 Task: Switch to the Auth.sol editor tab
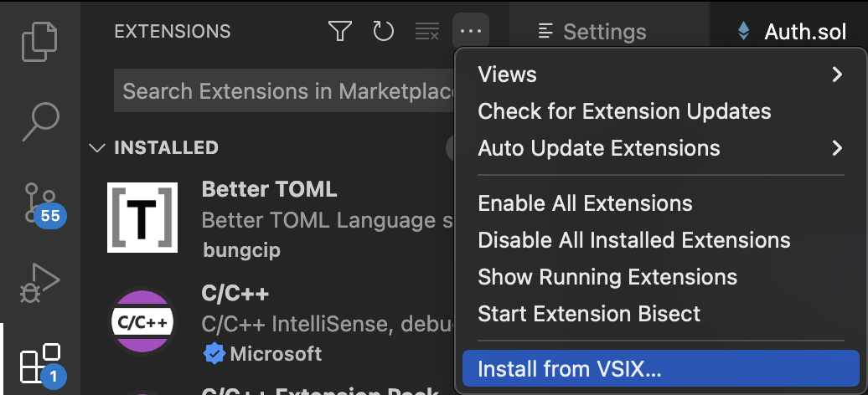pyautogui.click(x=792, y=32)
